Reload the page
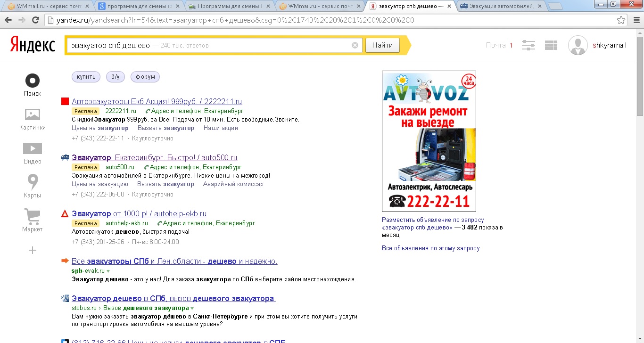Viewport: 644px width, 343px height. coord(35,20)
